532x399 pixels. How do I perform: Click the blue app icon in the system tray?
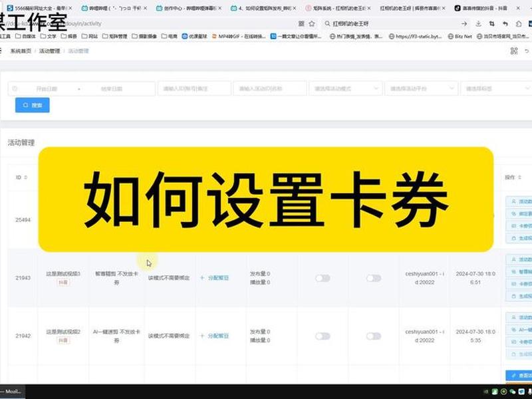pos(521,392)
